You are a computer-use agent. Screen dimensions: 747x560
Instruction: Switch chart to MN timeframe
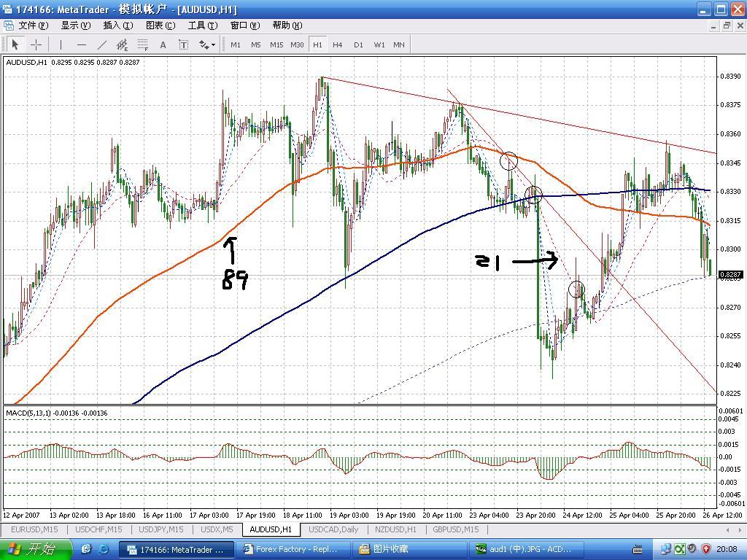[399, 44]
